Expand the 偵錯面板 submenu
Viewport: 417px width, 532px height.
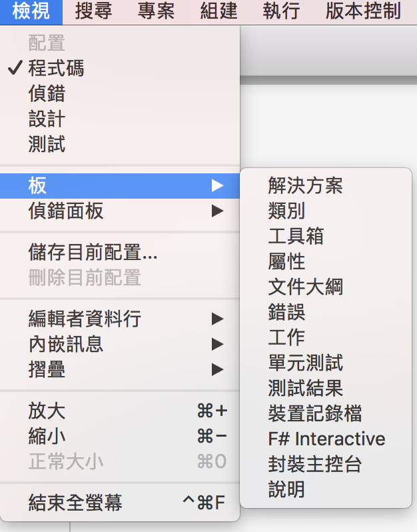tap(120, 211)
